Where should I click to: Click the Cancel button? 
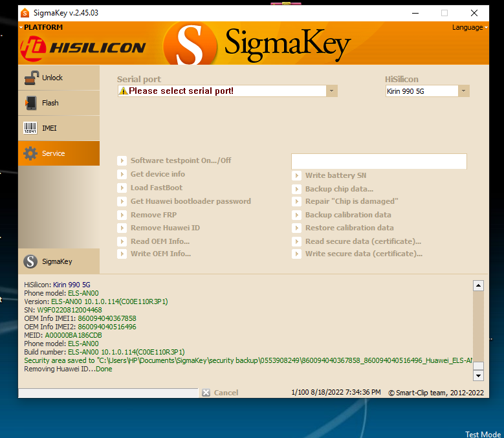(226, 393)
